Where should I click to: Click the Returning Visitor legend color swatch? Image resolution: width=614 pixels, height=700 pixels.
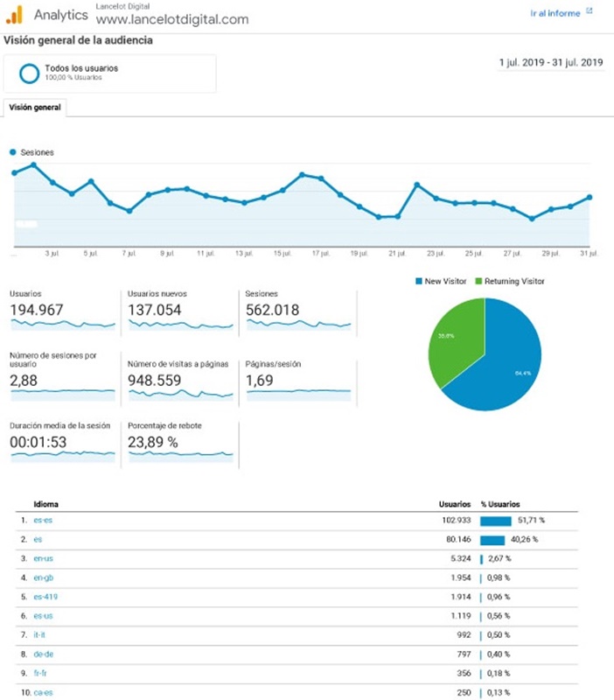tap(478, 281)
